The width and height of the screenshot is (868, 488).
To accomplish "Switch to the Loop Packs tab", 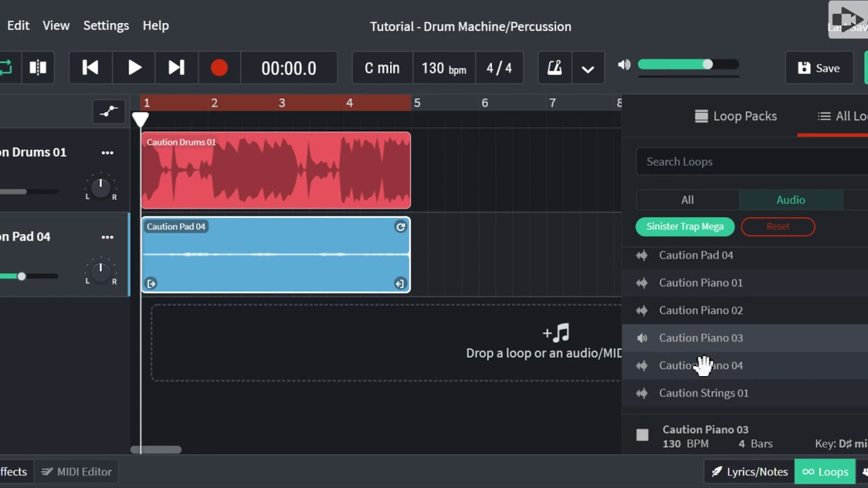I will click(736, 116).
